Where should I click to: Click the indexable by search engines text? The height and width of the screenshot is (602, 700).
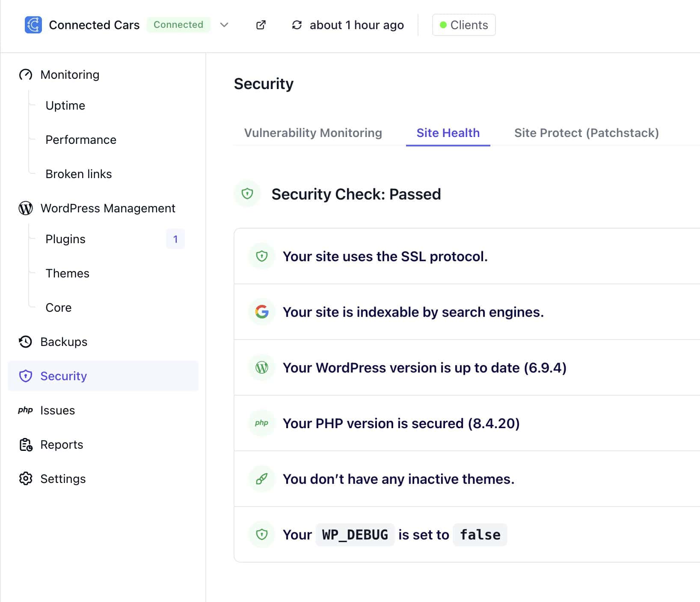413,312
